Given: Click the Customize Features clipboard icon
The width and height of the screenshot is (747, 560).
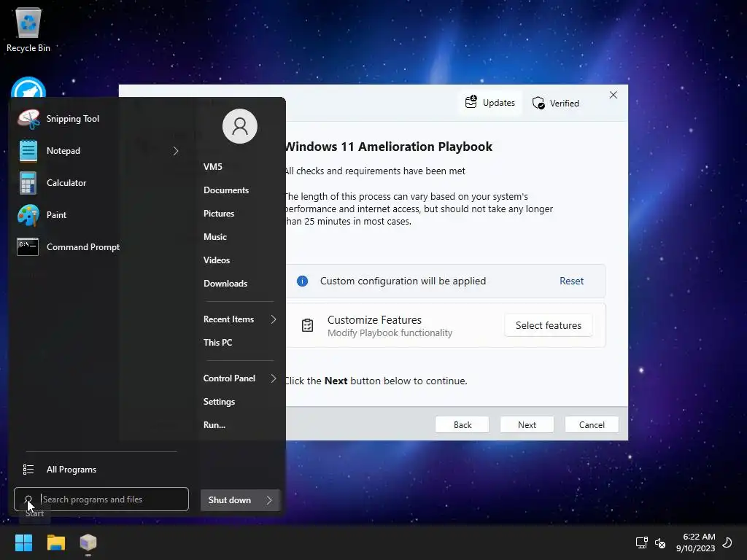Looking at the screenshot, I should pyautogui.click(x=307, y=325).
